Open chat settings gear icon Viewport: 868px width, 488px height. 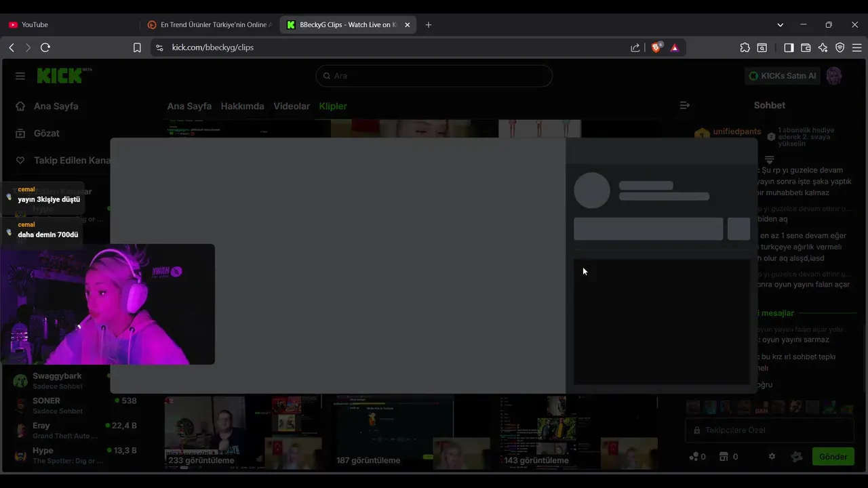click(x=772, y=456)
